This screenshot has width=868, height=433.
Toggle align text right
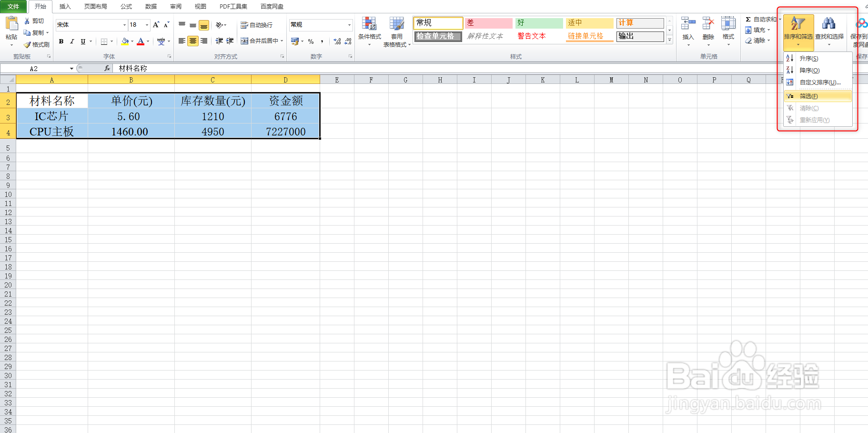[x=204, y=41]
